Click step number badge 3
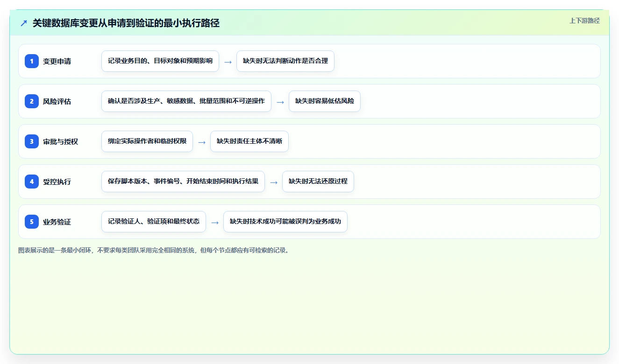The height and width of the screenshot is (364, 619). coord(32,141)
